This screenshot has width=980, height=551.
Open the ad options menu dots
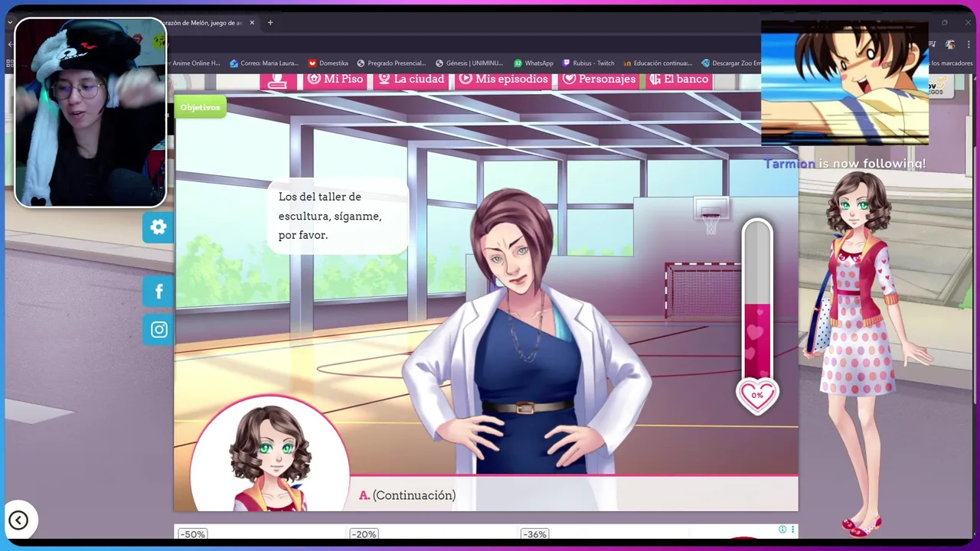tap(792, 530)
